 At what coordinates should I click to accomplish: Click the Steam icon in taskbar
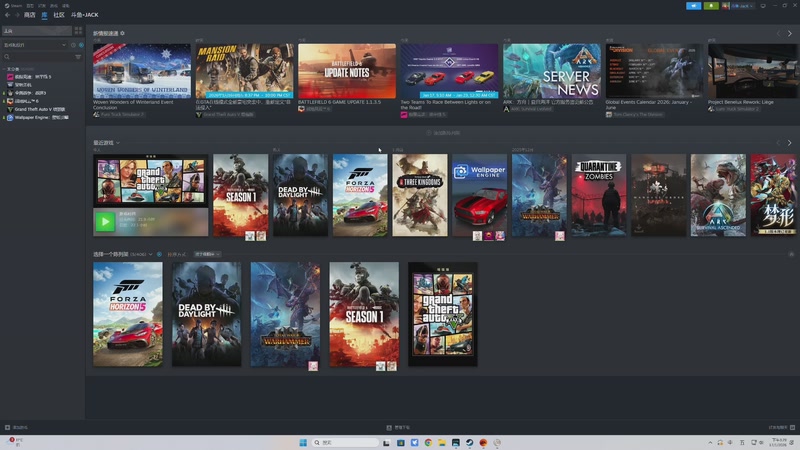click(x=469, y=442)
